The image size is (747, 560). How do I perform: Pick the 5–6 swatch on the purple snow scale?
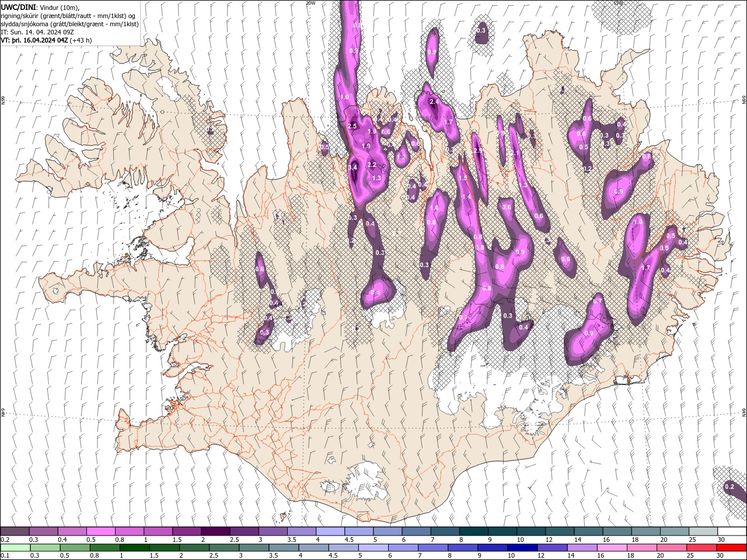pyautogui.click(x=388, y=531)
